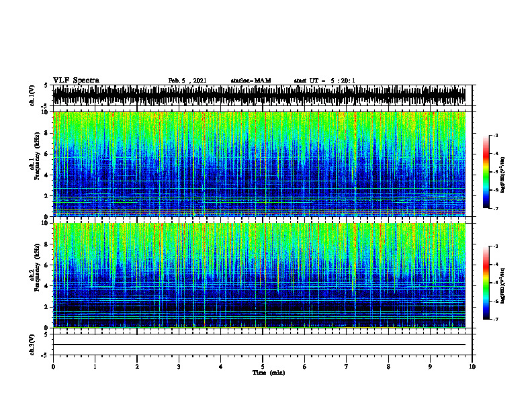Screen dimensions: 532x411
Task: Click the "station=MAM" header label
Action: (251, 81)
